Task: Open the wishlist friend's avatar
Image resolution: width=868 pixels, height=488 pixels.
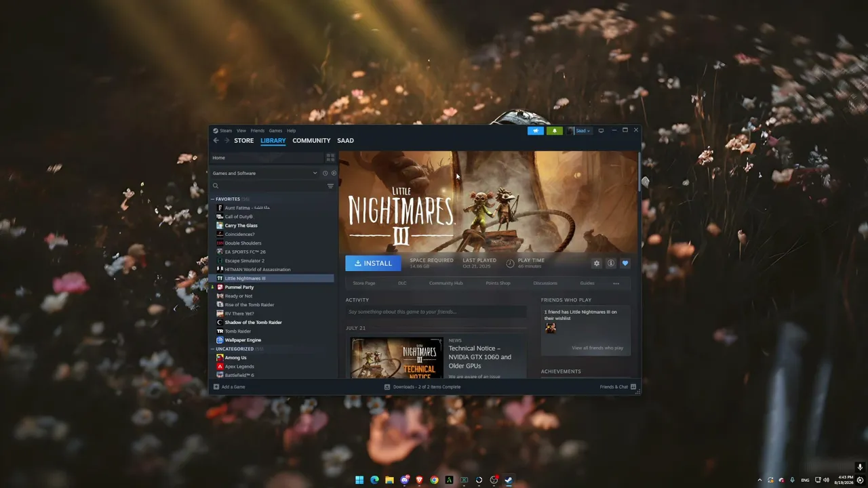Action: tap(551, 328)
